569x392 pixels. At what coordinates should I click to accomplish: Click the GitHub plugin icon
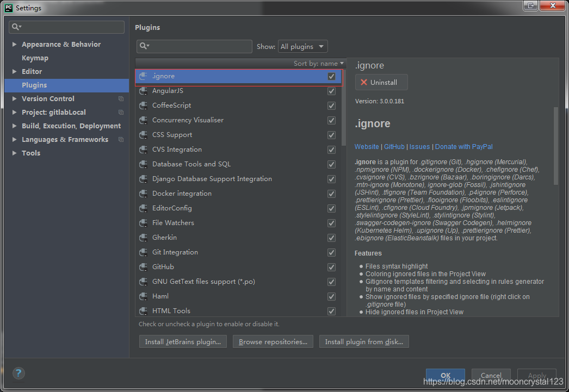144,267
